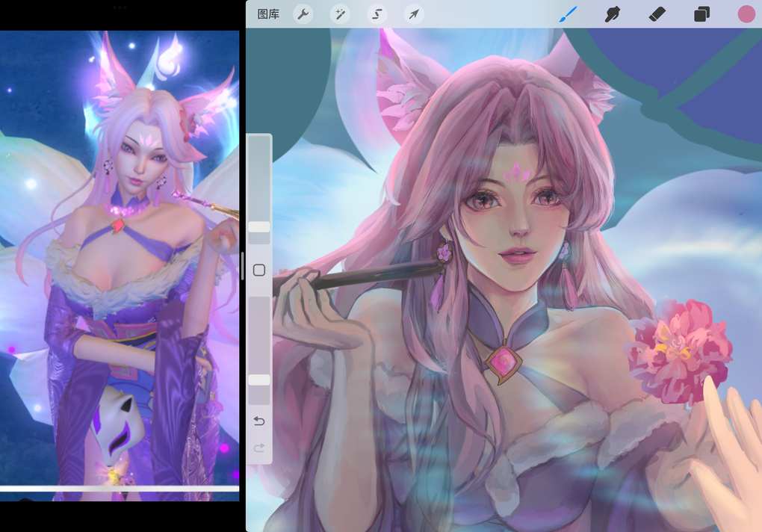Select the Eraser tool
This screenshot has width=762, height=532.
[657, 14]
